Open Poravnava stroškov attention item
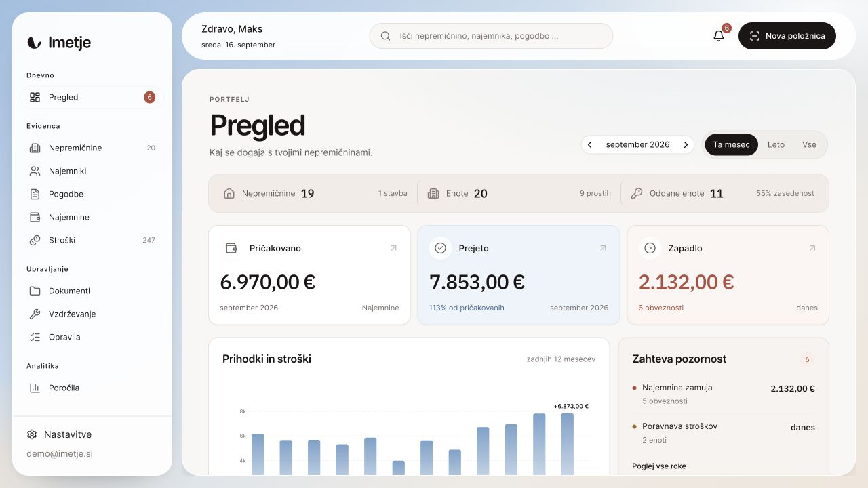The height and width of the screenshot is (488, 868). [724, 432]
